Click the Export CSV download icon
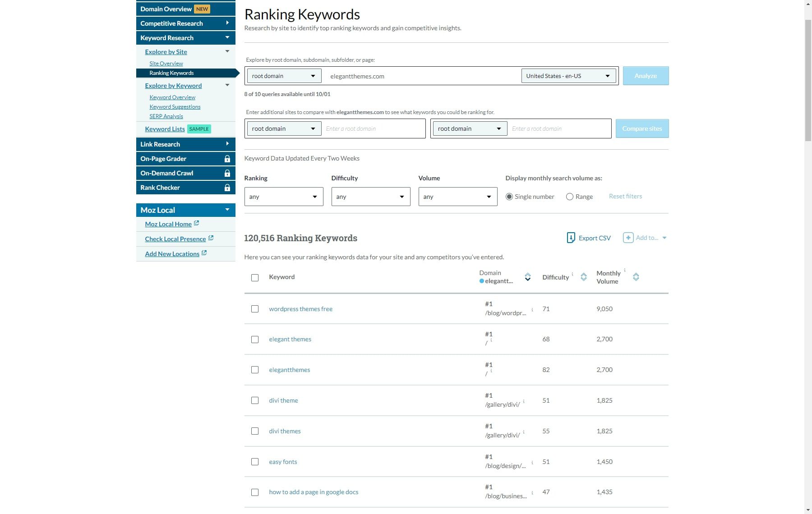Screen dimensions: 812x514 coord(571,238)
